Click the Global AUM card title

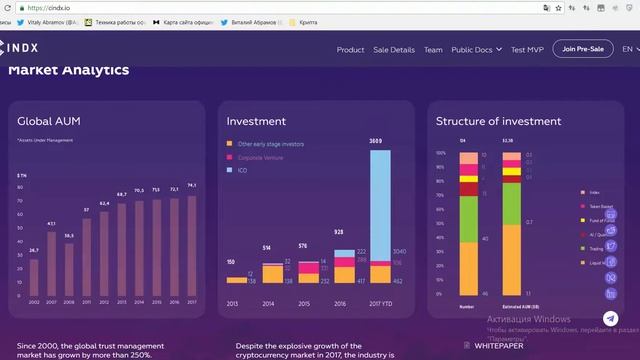[49, 121]
